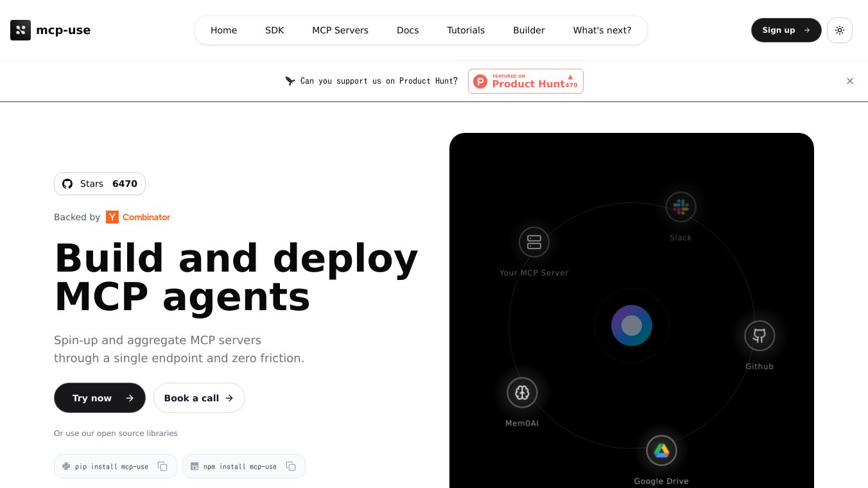This screenshot has width=868, height=488.
Task: Copy the npm install mcp-use command
Action: [291, 466]
